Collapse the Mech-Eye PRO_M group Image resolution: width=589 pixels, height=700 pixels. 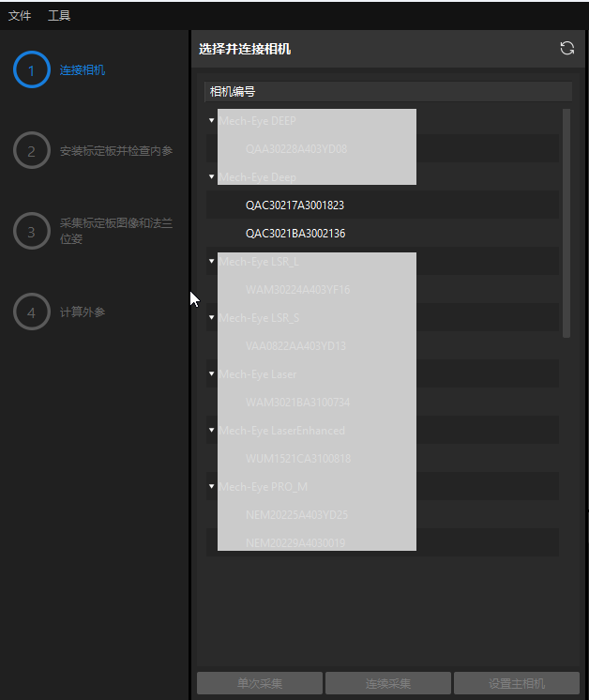click(x=212, y=486)
